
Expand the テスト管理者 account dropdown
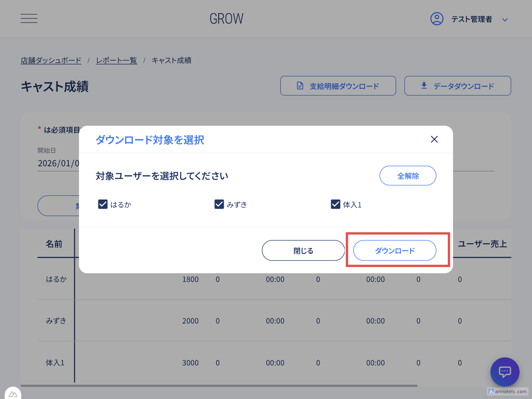[x=505, y=19]
